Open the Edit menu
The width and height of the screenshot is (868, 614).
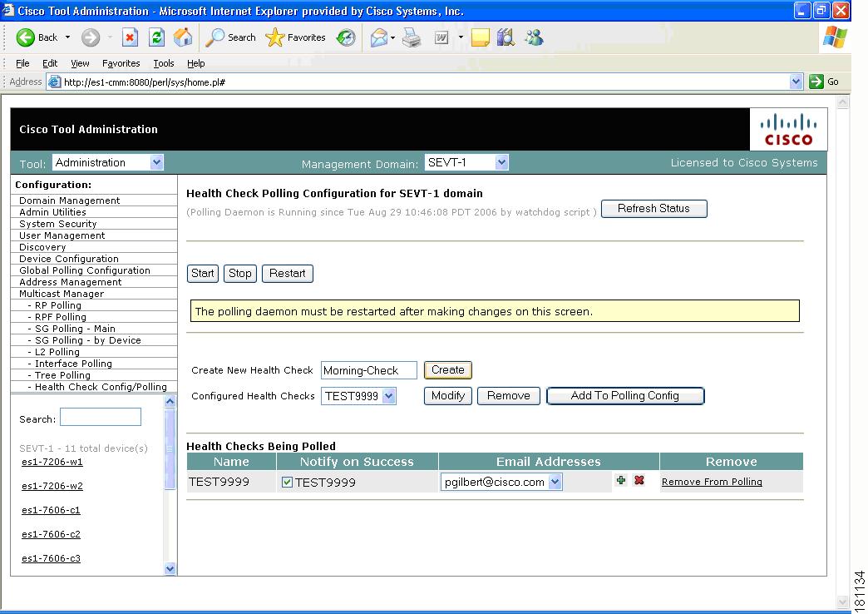[50, 63]
